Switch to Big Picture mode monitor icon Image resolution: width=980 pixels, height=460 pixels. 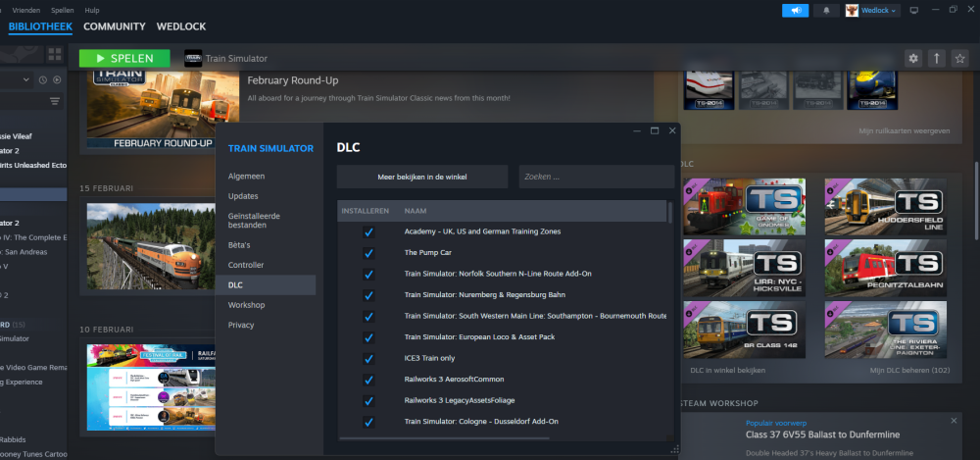coord(914,10)
